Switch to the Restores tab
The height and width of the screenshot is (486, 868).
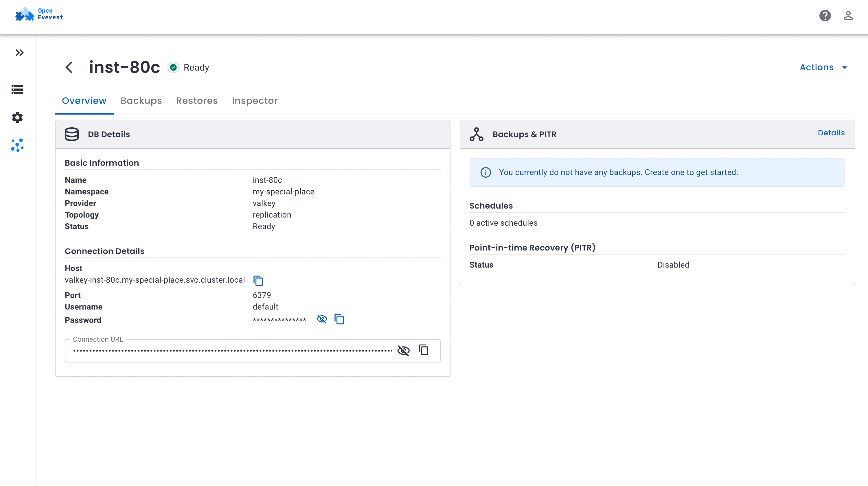[x=197, y=101]
